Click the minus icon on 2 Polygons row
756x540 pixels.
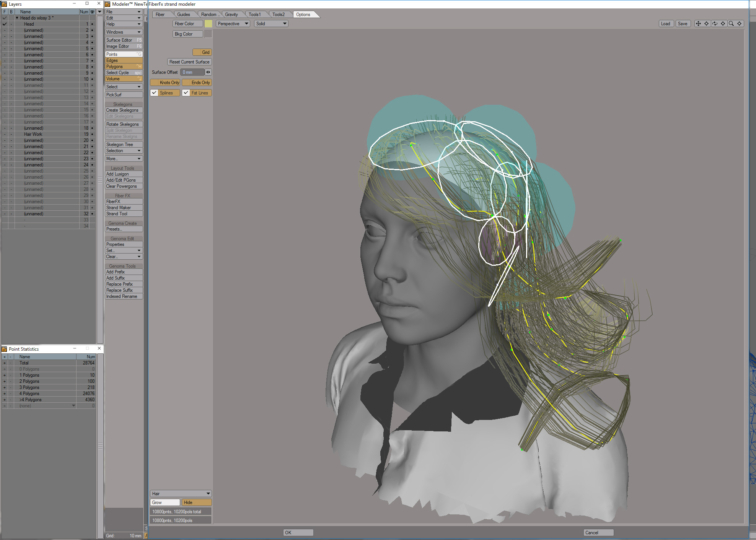pos(11,381)
